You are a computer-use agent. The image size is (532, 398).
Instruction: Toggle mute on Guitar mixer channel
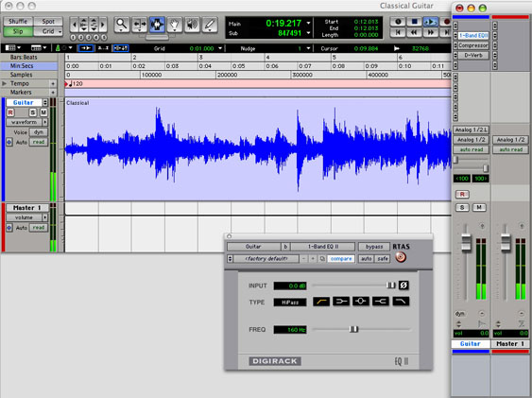point(479,207)
